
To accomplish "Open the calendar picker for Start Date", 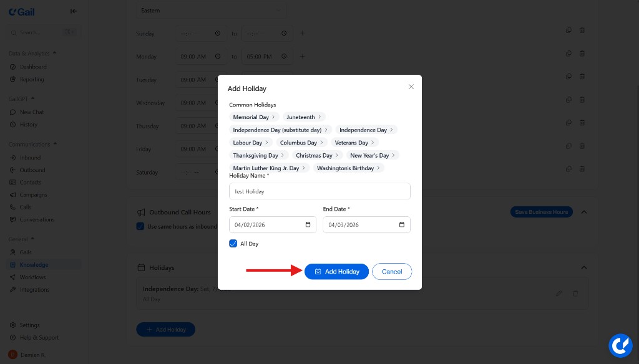I will pyautogui.click(x=308, y=224).
